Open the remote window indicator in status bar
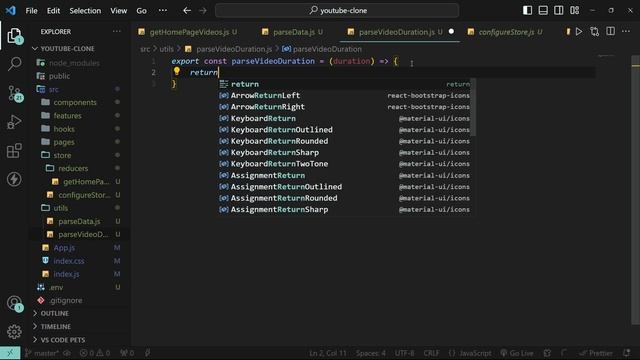The width and height of the screenshot is (640, 360). coord(10,353)
